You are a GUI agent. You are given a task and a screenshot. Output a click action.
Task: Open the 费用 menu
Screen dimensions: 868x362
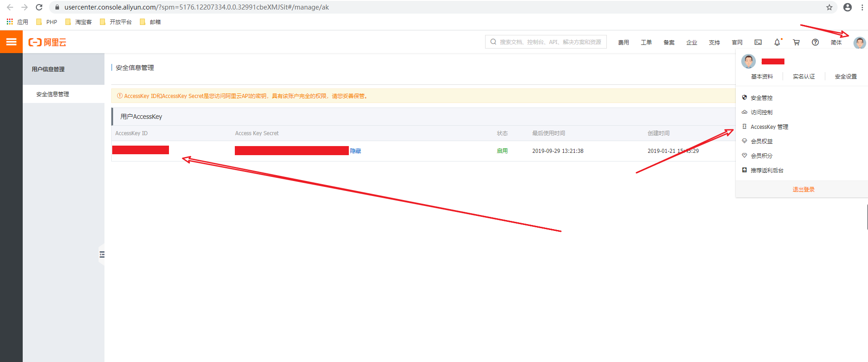pos(624,42)
